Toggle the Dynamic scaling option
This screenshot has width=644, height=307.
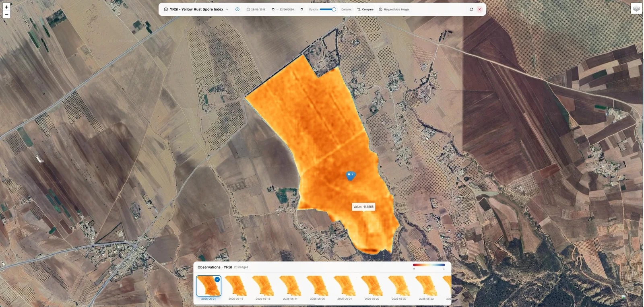346,9
